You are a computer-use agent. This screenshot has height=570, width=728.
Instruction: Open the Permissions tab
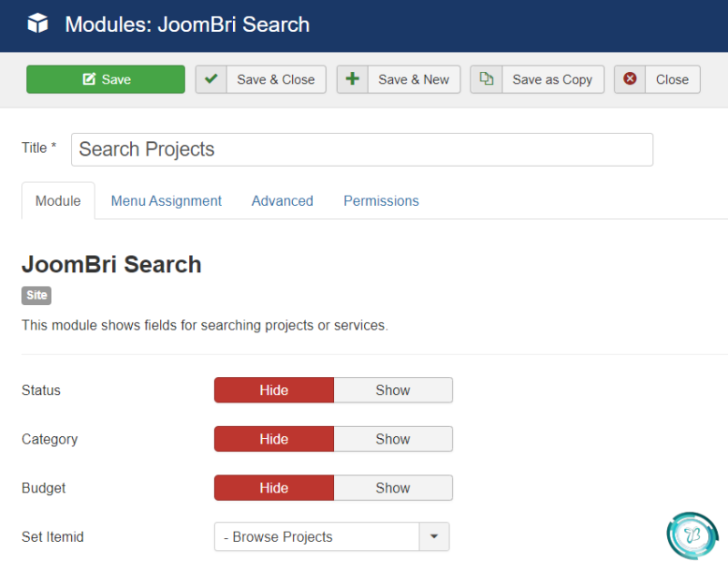(381, 200)
